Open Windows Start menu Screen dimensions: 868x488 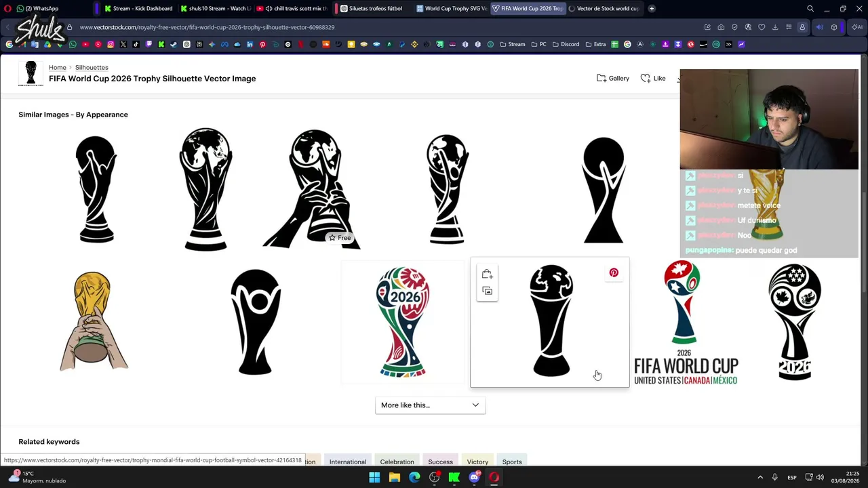click(x=374, y=477)
